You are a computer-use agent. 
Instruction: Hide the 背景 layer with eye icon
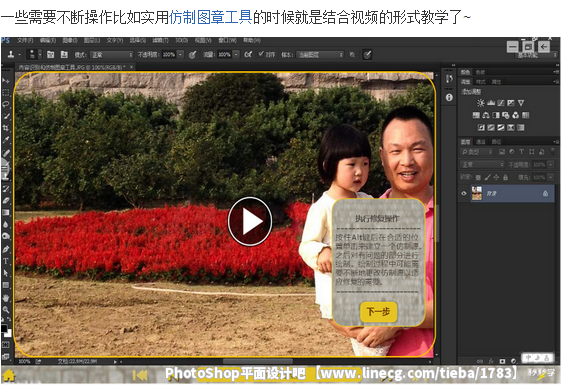tap(464, 193)
